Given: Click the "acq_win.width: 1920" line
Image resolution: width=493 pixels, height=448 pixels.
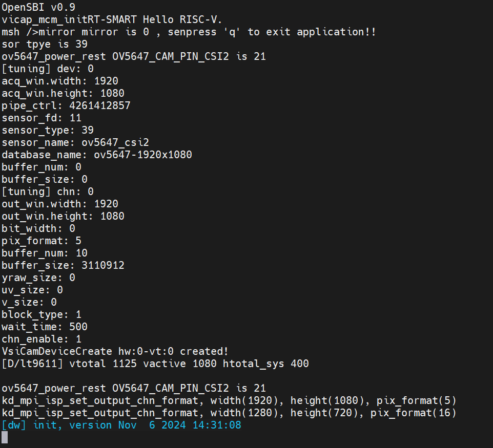Looking at the screenshot, I should 60,81.
